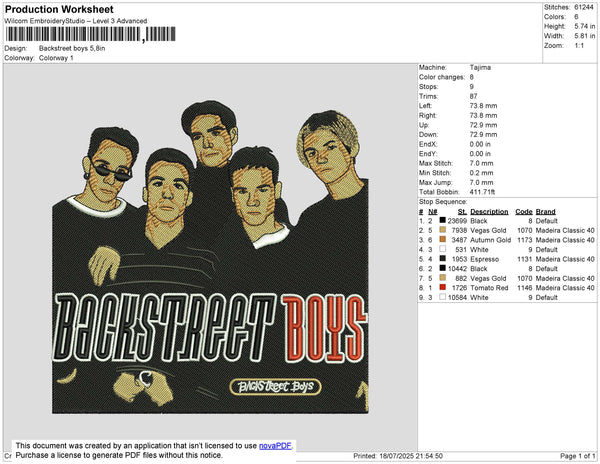Image resolution: width=600 pixels, height=464 pixels.
Task: Select the "Colorway 1" value
Action: (x=56, y=58)
